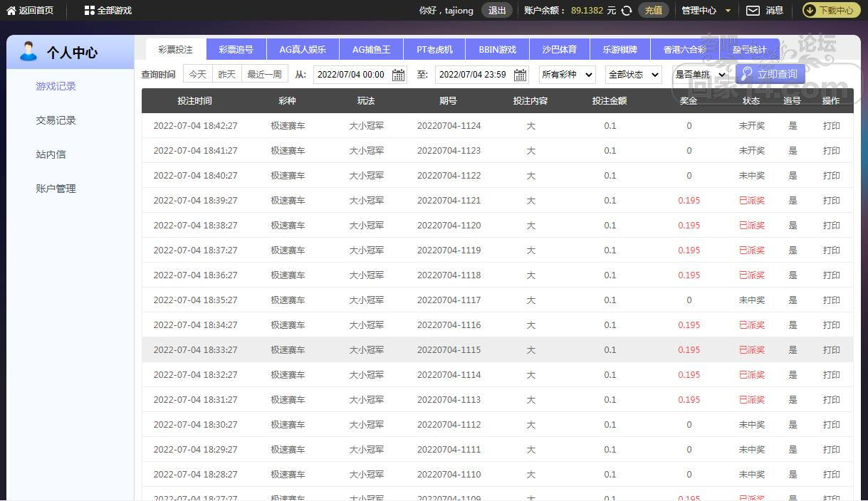
Task: Expand the 管理中心 menu arrow
Action: (728, 11)
